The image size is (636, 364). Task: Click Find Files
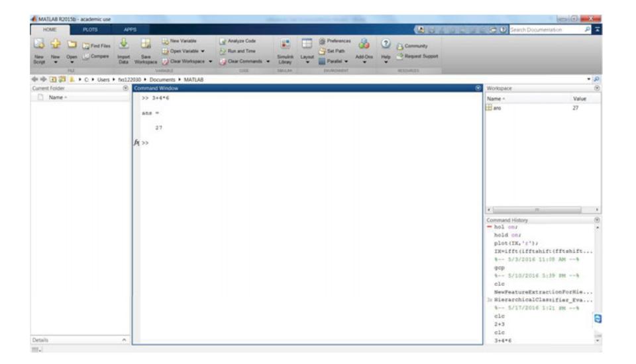click(97, 46)
